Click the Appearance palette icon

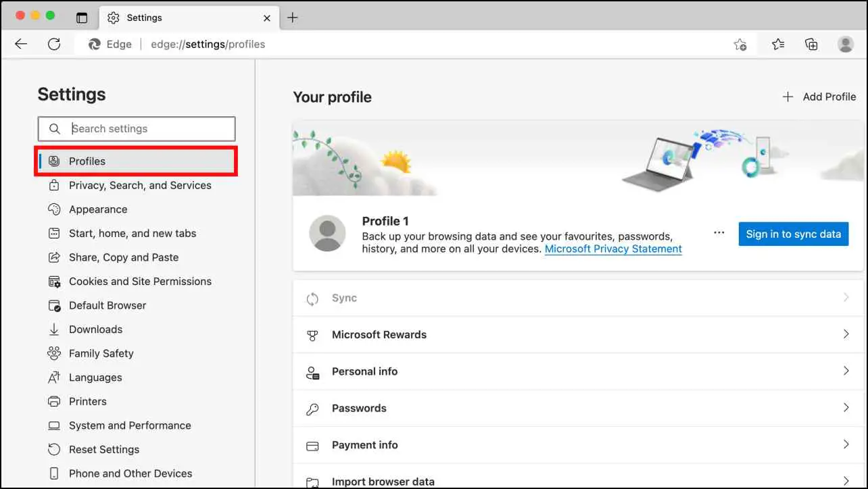pos(54,209)
